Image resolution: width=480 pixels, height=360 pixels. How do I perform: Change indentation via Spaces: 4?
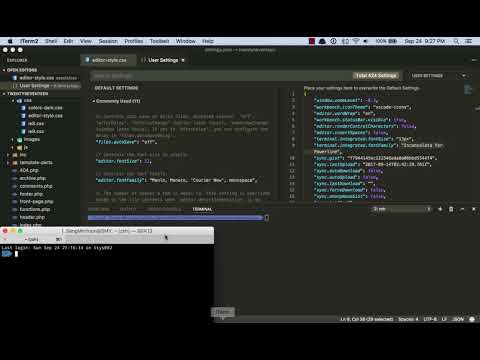pos(408,319)
